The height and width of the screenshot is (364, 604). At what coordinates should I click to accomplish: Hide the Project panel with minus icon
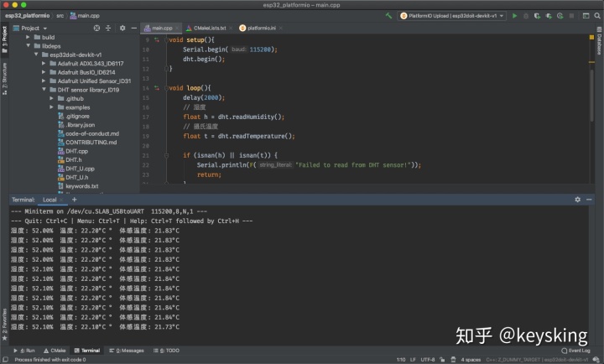[133, 29]
